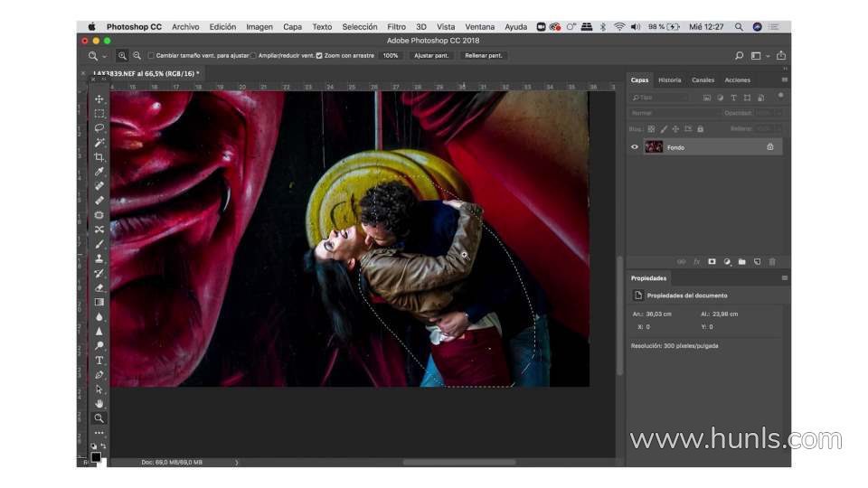
Task: Activate the Hand tool
Action: 99,404
